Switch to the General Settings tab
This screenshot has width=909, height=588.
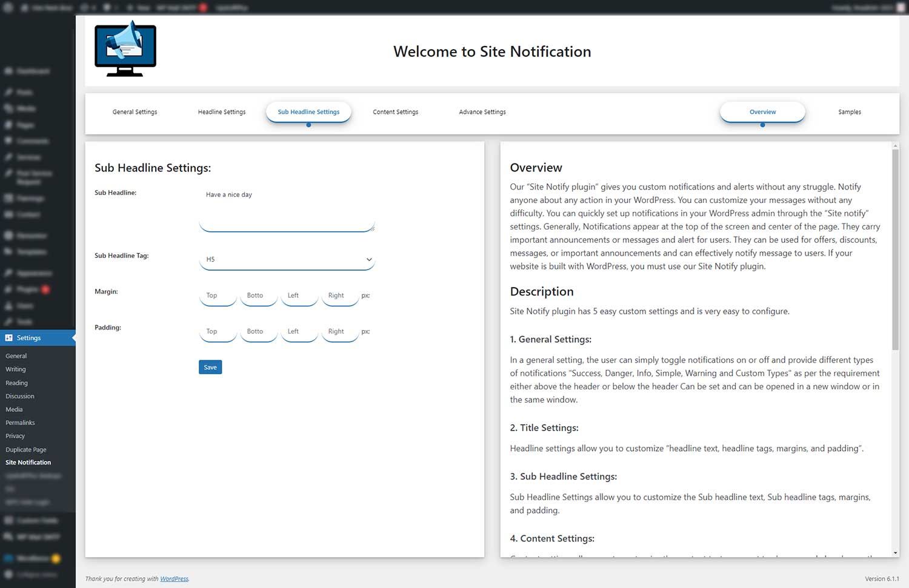[135, 112]
